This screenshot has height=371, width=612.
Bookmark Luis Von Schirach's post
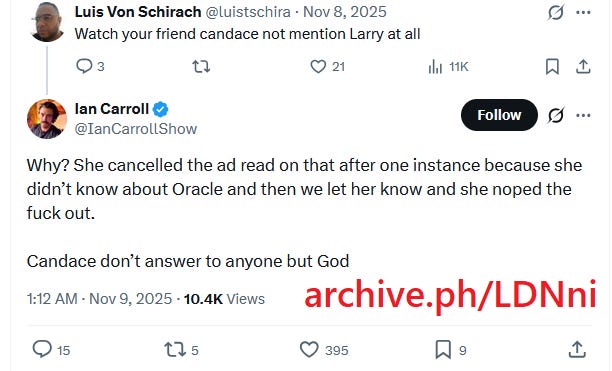552,67
